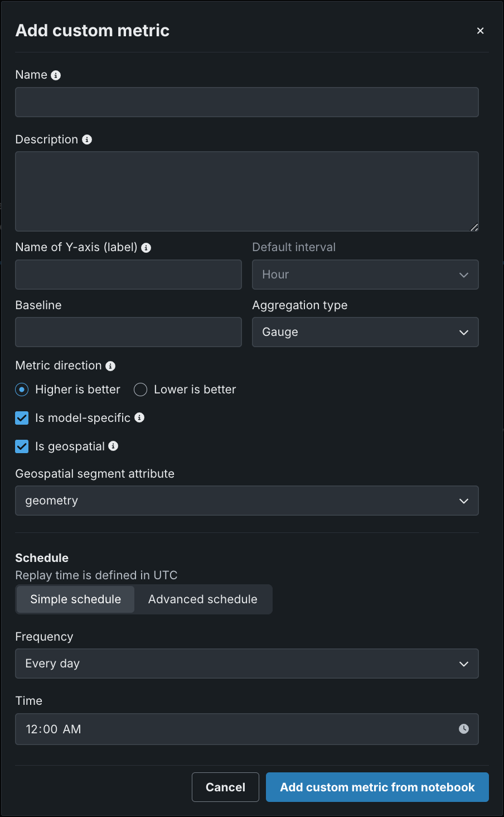The width and height of the screenshot is (504, 817).
Task: Click the Is geospatial info icon
Action: (x=113, y=446)
